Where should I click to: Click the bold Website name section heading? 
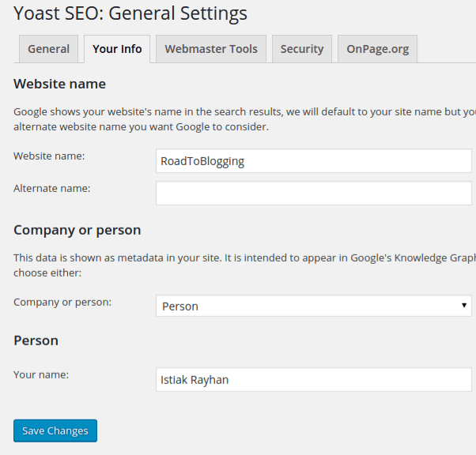(x=59, y=84)
